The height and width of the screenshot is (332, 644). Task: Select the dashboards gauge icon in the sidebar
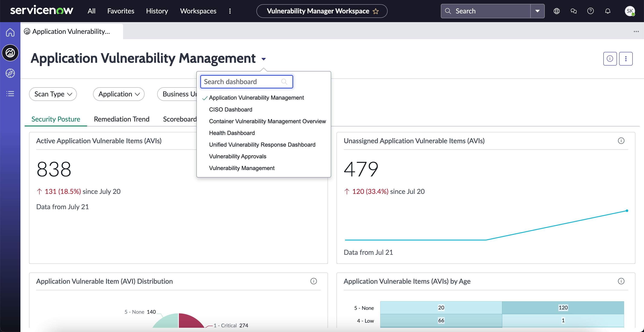click(10, 53)
